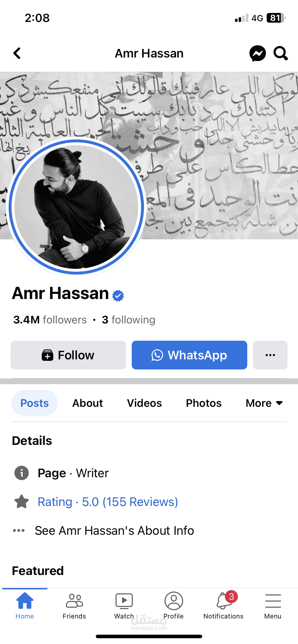Image resolution: width=298 pixels, height=644 pixels.
Task: Open the Profile icon in bottom bar
Action: pyautogui.click(x=174, y=601)
